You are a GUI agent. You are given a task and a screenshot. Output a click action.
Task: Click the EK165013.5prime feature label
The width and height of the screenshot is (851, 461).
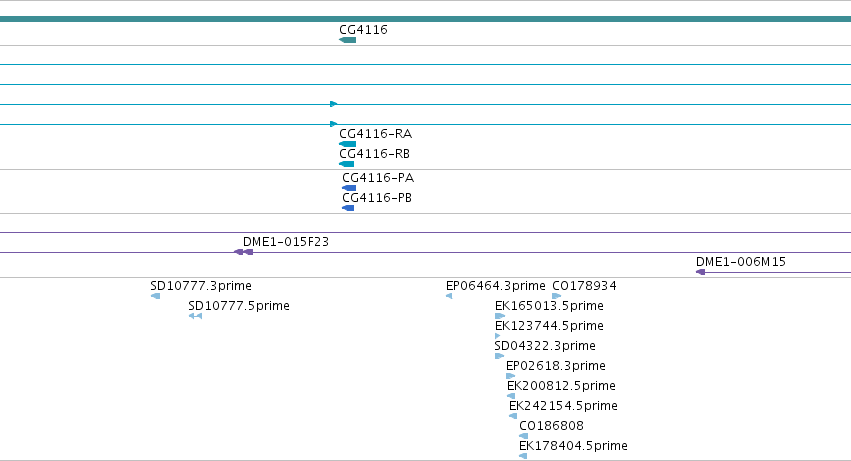point(549,306)
